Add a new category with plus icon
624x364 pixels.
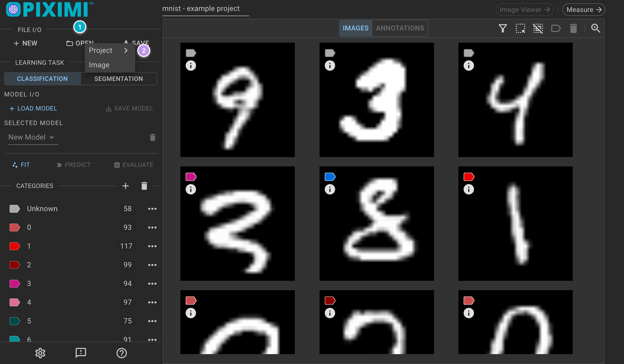[x=126, y=186]
